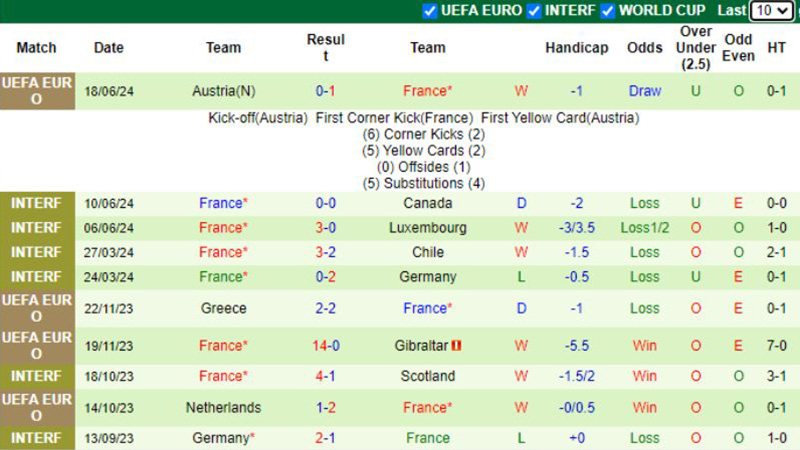800x450 pixels.
Task: Open the Last 10 matches dropdown
Action: coord(772,11)
